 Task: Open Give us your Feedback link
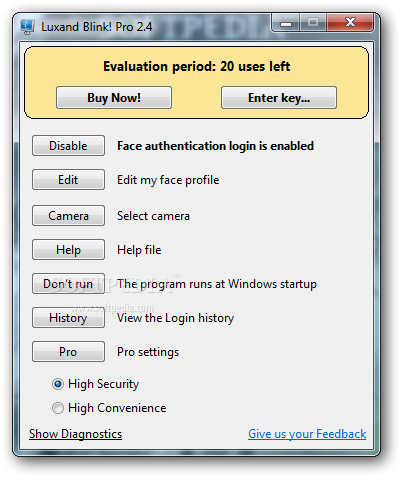click(307, 434)
